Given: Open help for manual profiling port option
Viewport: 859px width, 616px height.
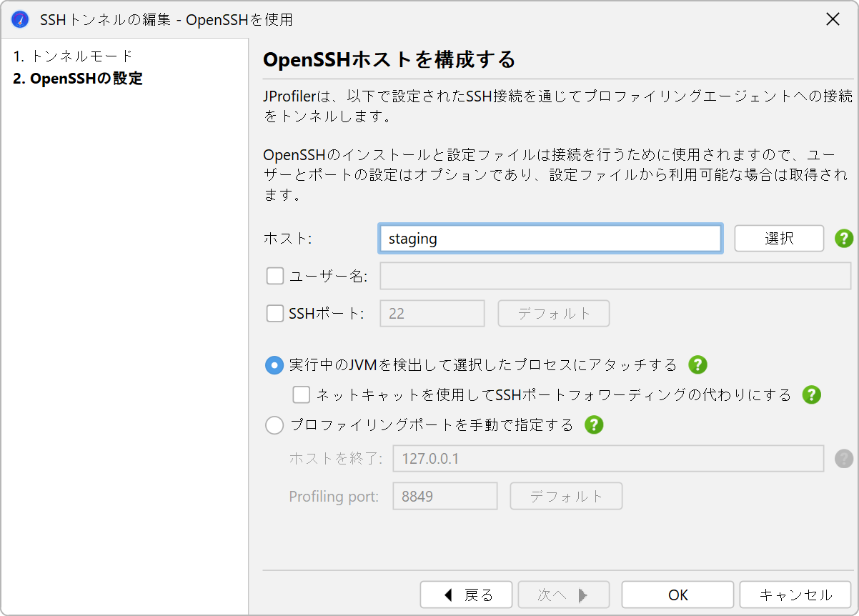Looking at the screenshot, I should [x=594, y=425].
